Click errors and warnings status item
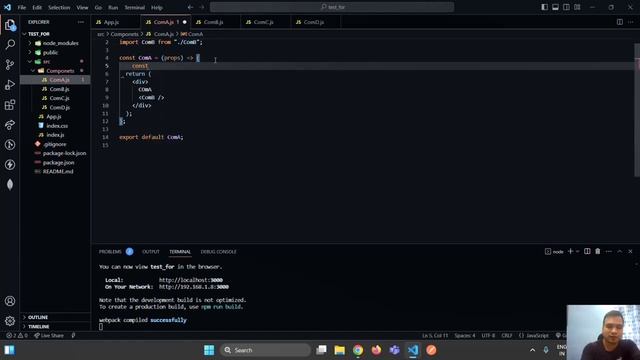640x360 pixels. (x=17, y=336)
